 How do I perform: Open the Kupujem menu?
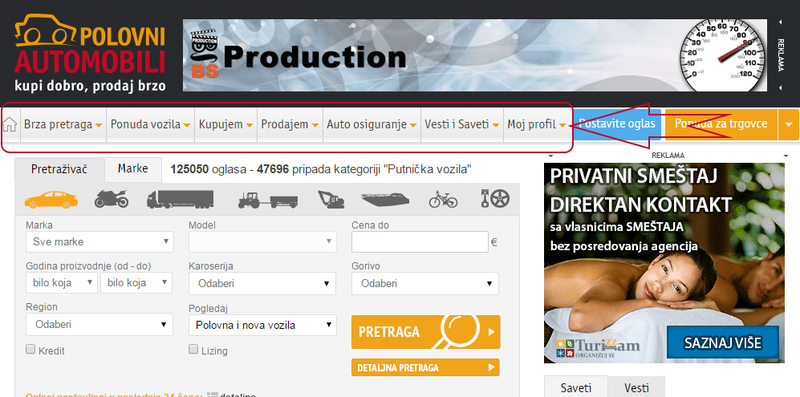(226, 125)
